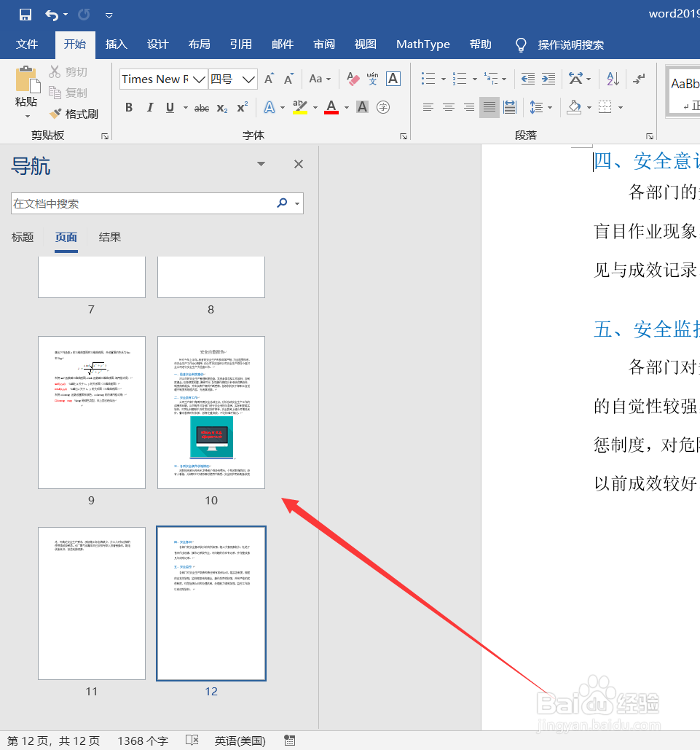Toggle italic formatting
The image size is (700, 750).
(149, 107)
